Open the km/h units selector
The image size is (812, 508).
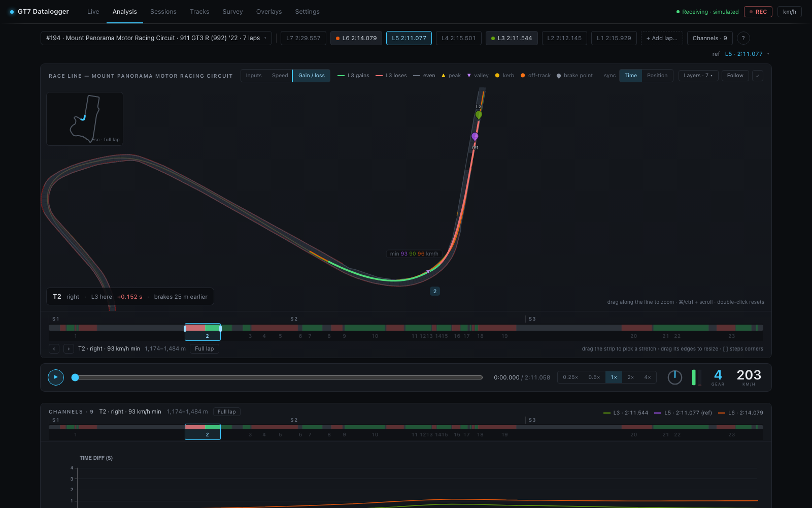click(x=790, y=12)
